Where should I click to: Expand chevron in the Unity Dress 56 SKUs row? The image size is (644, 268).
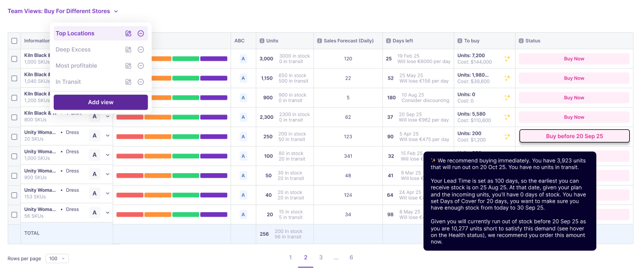click(x=108, y=212)
